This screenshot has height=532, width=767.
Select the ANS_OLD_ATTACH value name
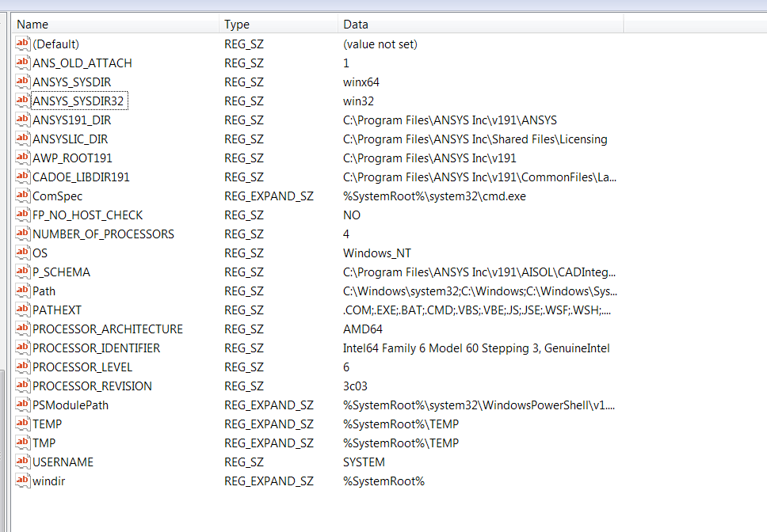point(82,63)
